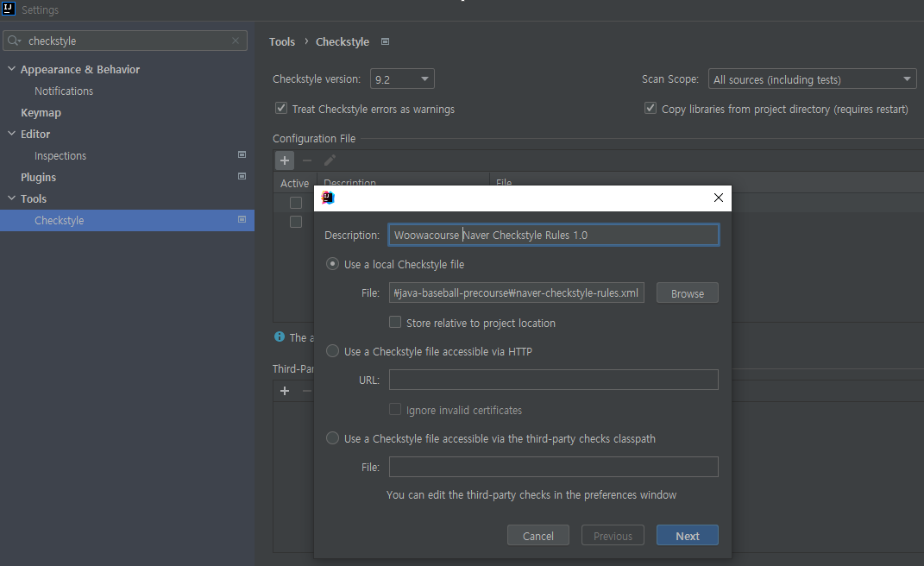Screen dimensions: 924x566
Task: Click the local File path field
Action: [516, 293]
